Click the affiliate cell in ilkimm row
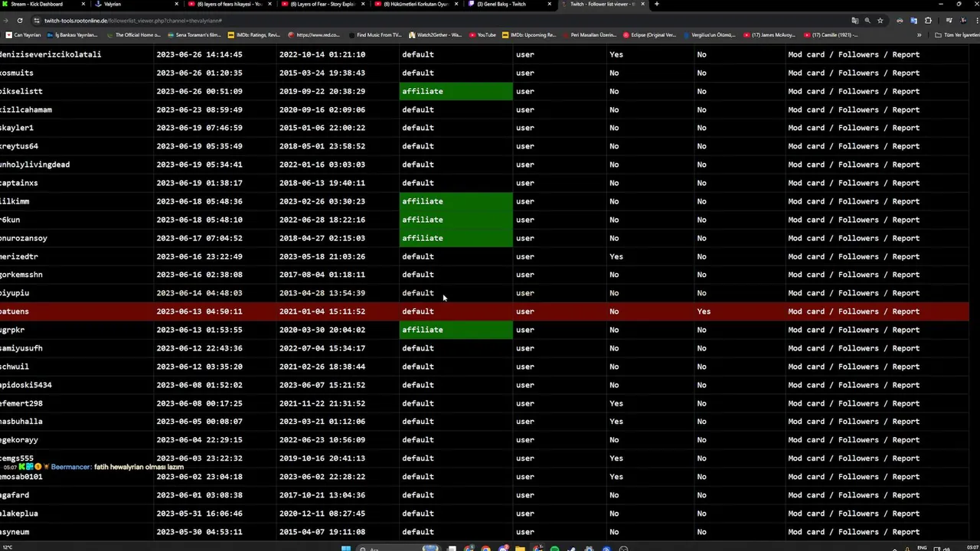Screen dimensions: 980x551 pos(456,201)
